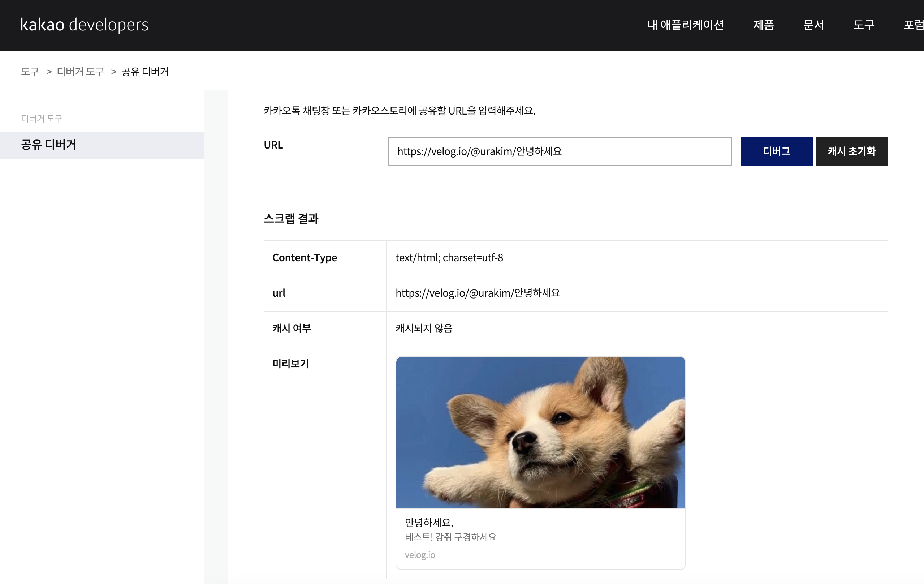Select 공유 디버거 in the sidebar
This screenshot has width=924, height=584.
pyautogui.click(x=49, y=145)
